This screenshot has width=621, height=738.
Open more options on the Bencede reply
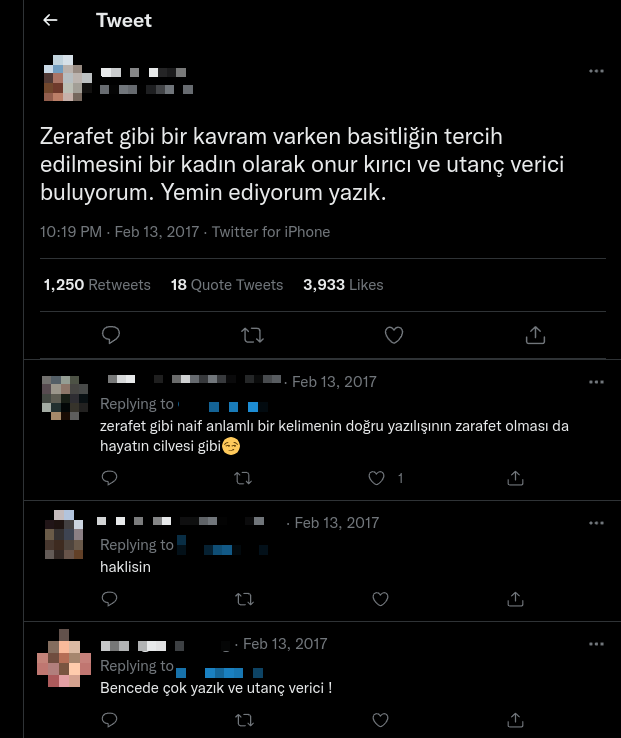tap(596, 644)
